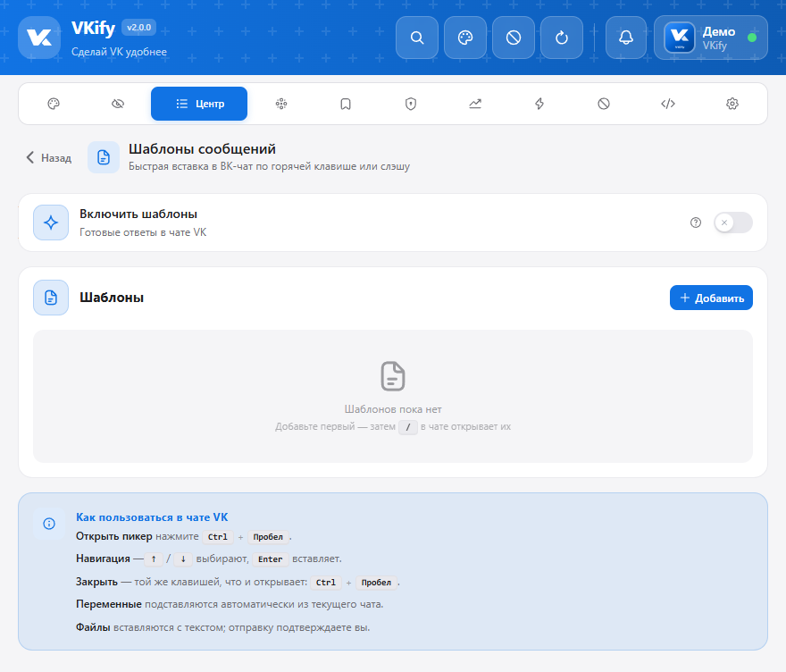Click the 'Быстрая вставка в ВК-чат' description
786x672 pixels.
click(x=269, y=166)
